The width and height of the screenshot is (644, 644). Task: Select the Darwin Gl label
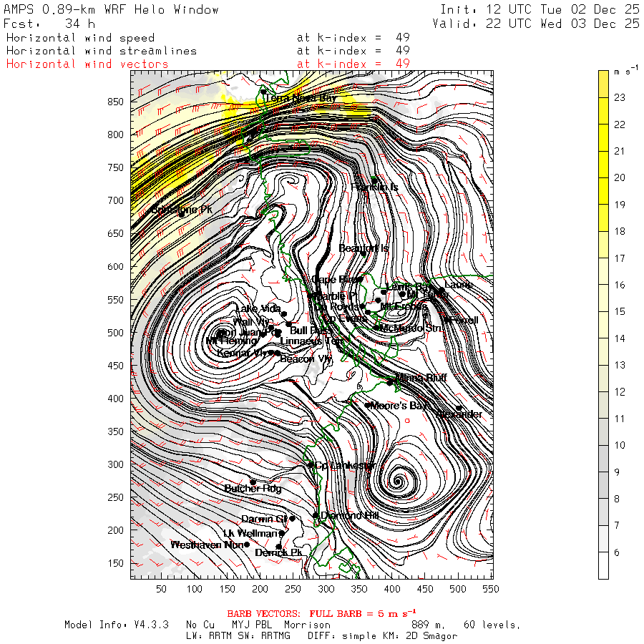tap(264, 519)
